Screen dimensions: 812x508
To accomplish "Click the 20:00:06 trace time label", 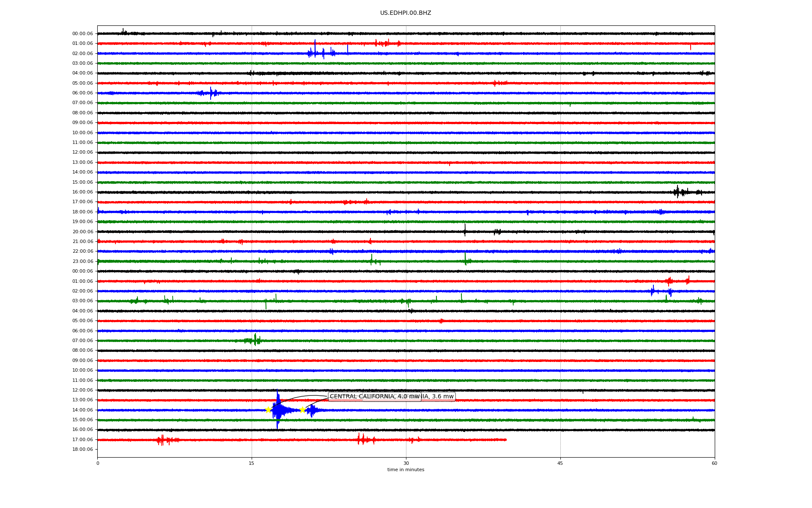I will point(82,232).
